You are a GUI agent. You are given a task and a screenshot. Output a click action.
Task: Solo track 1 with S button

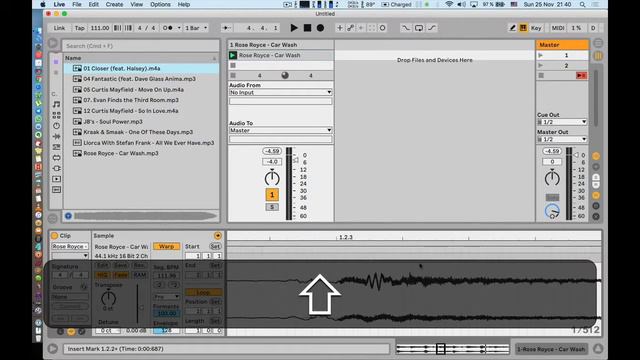[x=272, y=207]
